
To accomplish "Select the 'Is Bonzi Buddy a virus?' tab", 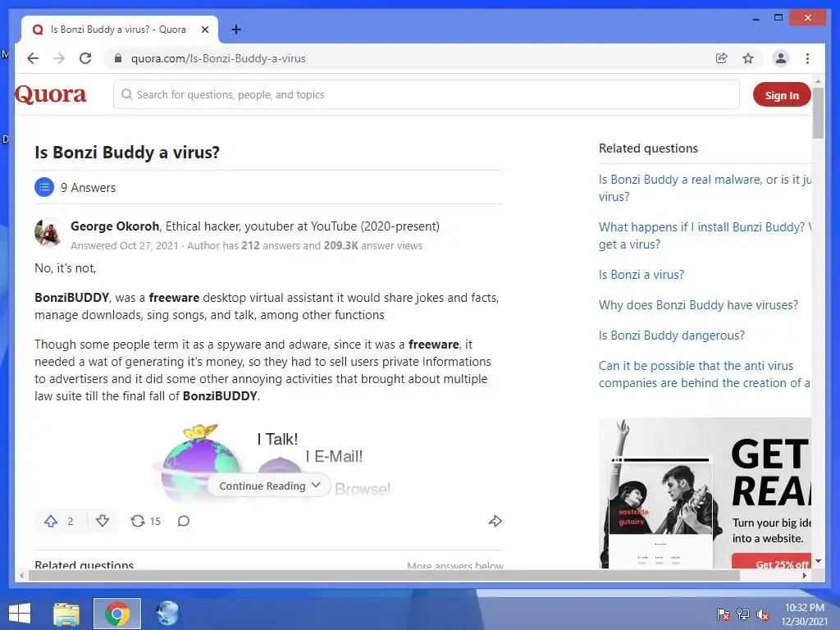I will point(119,30).
